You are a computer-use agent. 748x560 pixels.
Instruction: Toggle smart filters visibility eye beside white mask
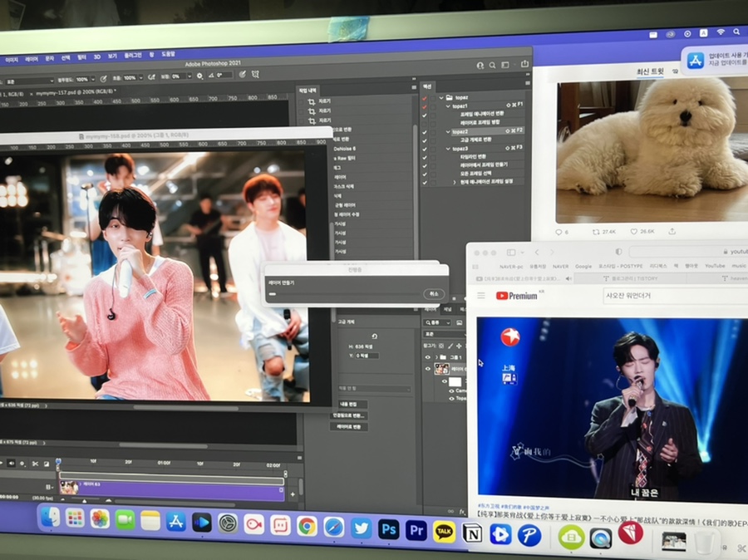(x=445, y=381)
